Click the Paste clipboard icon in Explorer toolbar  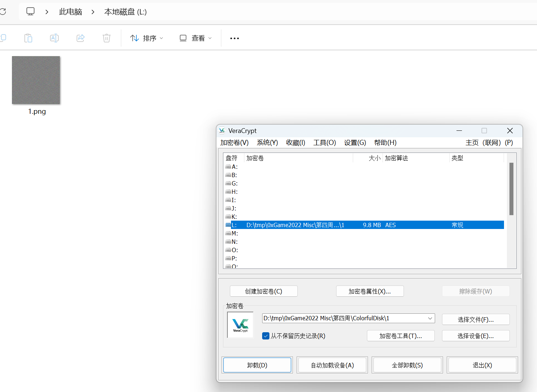pos(28,38)
